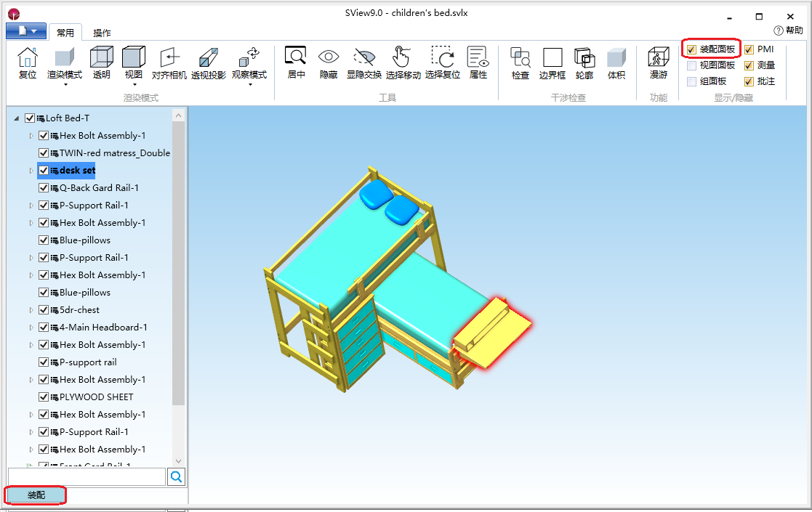The width and height of the screenshot is (812, 512).
Task: Click the tree panel scroll up arrow
Action: (x=179, y=115)
